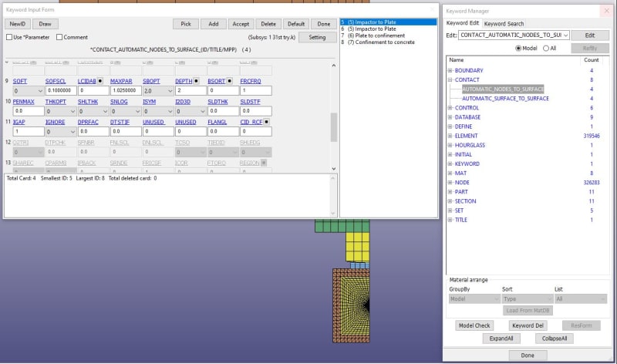Click the dot button beside LCIDAB
617x364 pixels.
(x=100, y=81)
